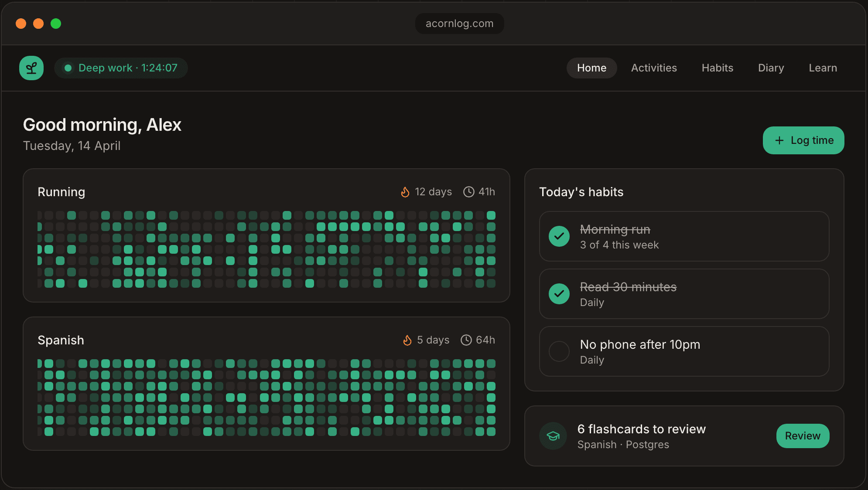This screenshot has height=490, width=868.
Task: Click the Review flashcards button
Action: [x=803, y=436]
